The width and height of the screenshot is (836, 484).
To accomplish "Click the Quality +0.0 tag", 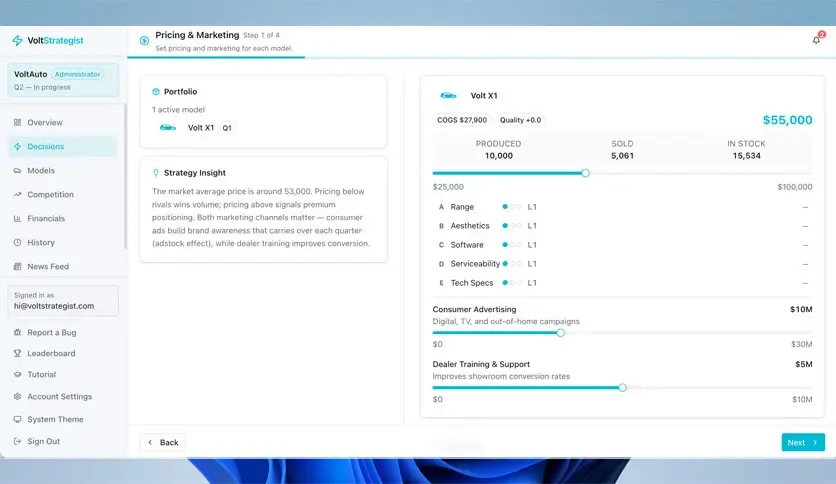I will point(520,120).
